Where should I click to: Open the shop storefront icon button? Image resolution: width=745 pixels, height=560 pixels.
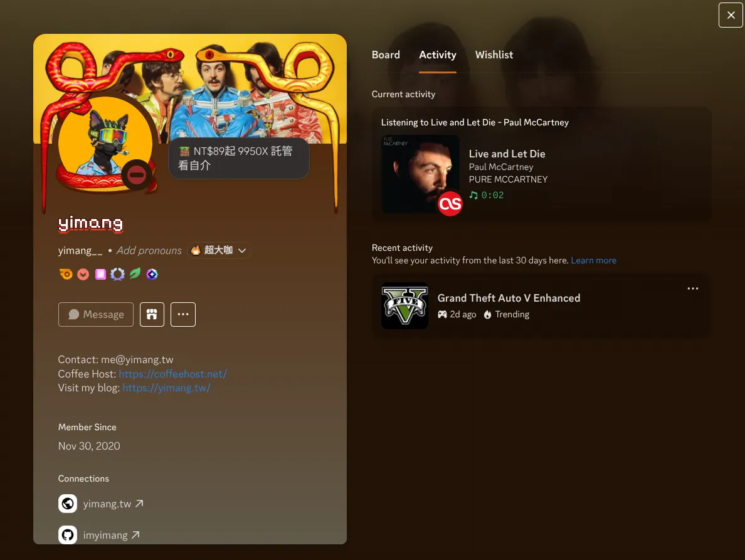(x=152, y=314)
